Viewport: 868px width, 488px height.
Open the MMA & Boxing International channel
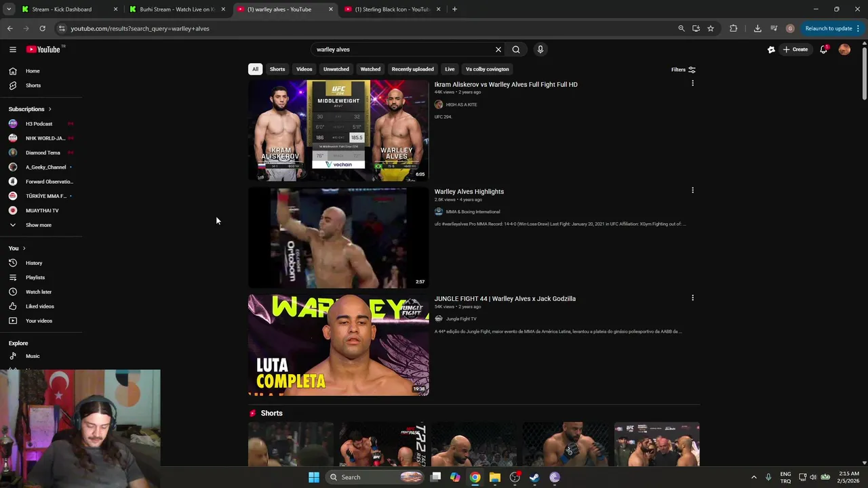tap(473, 211)
